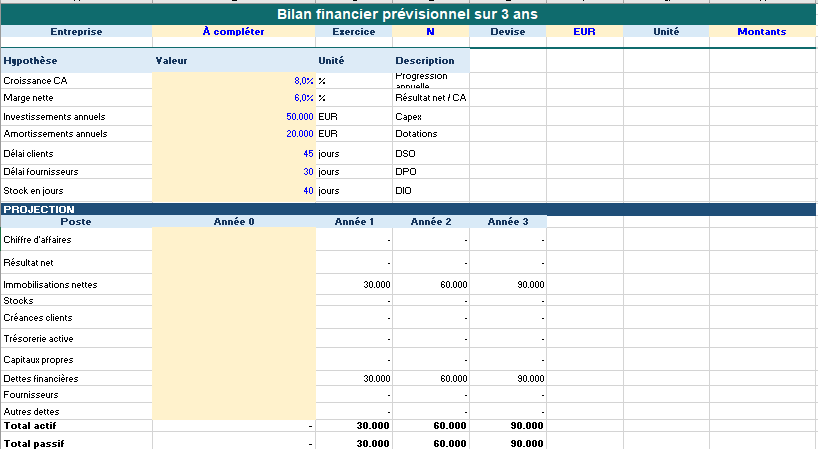Image resolution: width=818 pixels, height=449 pixels.
Task: Click the 'Marge nette' row label
Action: [76, 98]
